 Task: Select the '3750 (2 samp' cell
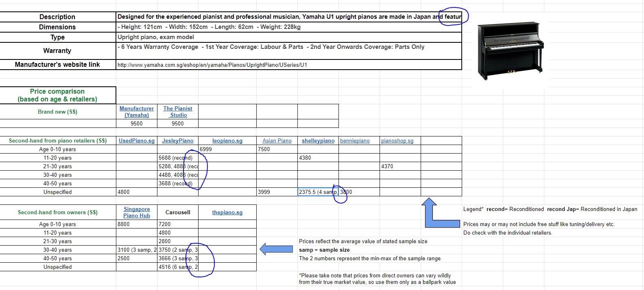[178, 250]
